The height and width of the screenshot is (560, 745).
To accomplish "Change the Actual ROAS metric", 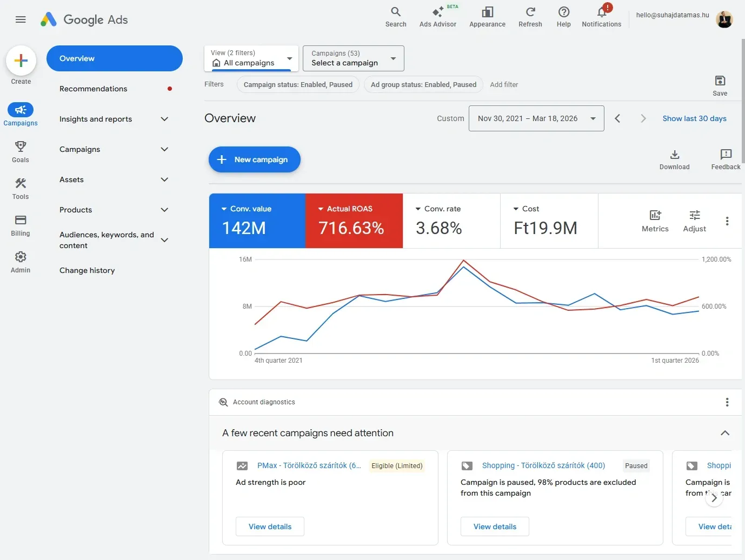I will tap(354, 221).
